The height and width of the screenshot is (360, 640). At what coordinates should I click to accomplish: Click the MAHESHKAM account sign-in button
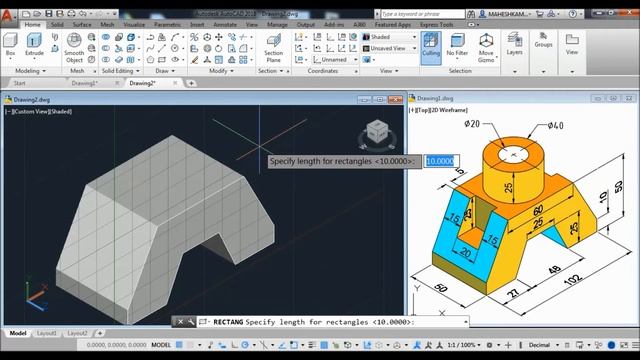click(505, 14)
